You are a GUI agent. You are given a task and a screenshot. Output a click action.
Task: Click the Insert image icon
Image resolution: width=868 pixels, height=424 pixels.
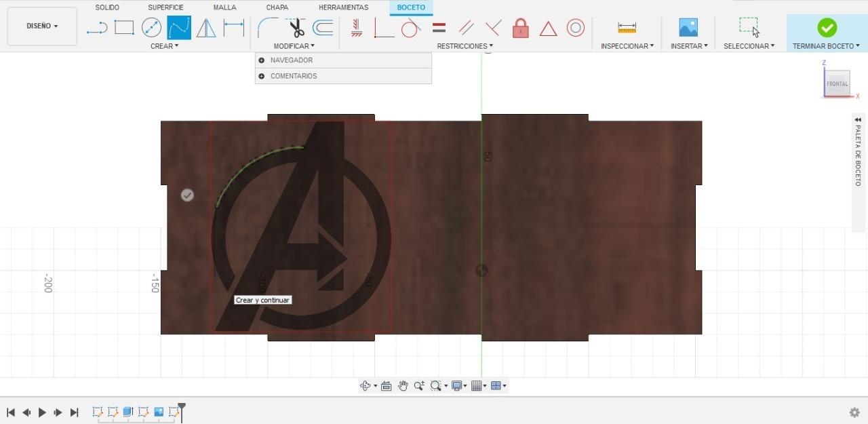tap(689, 27)
